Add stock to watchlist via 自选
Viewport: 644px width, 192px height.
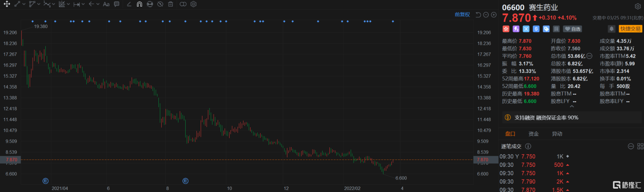pyautogui.click(x=573, y=29)
